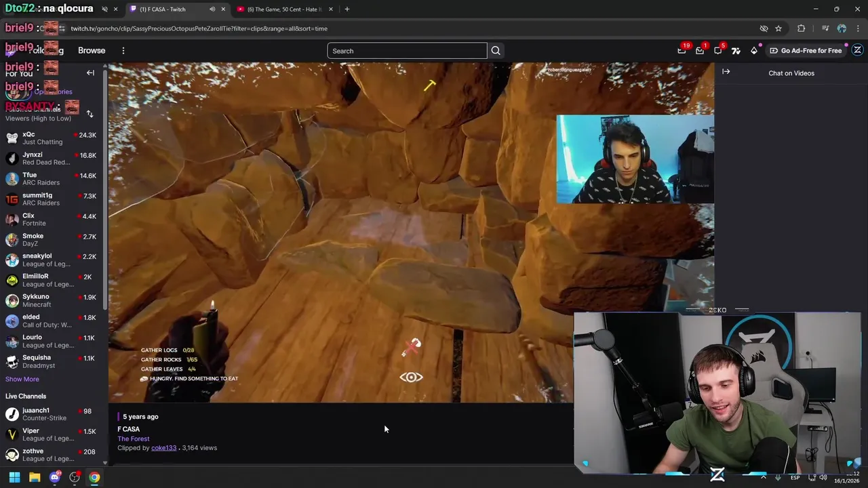
Task: Click the search magnifier button
Action: [x=496, y=51]
